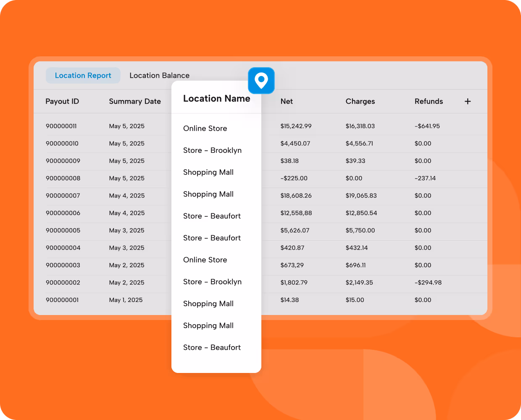Click Net value $673,29
The width and height of the screenshot is (521, 420).
click(292, 265)
